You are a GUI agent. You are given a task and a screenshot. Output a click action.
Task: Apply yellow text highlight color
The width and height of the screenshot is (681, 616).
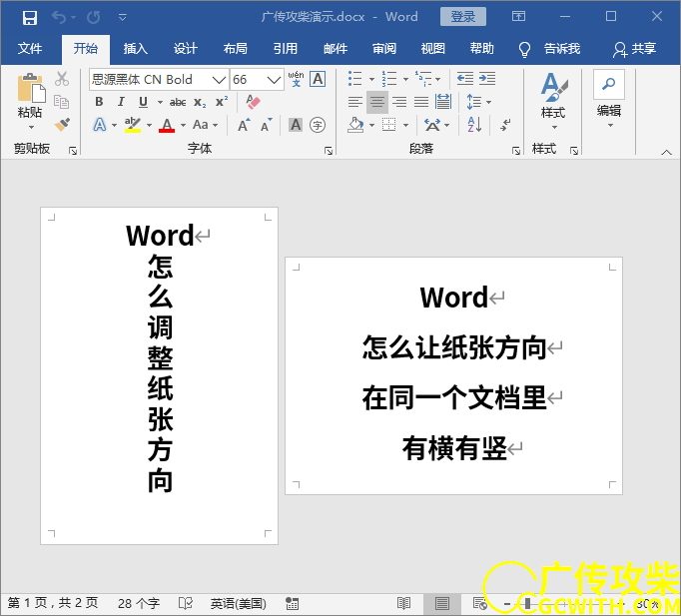133,125
